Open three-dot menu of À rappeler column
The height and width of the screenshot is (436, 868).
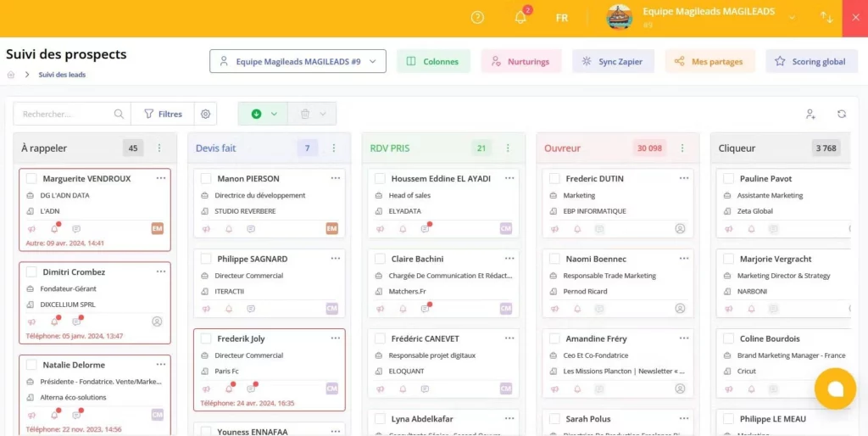pyautogui.click(x=159, y=148)
